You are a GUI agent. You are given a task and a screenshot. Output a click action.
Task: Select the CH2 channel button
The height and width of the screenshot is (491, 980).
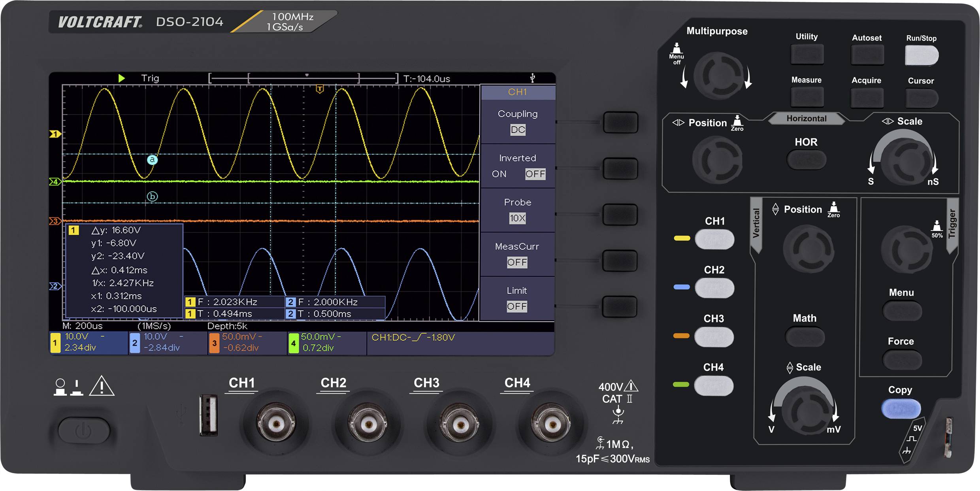point(715,287)
